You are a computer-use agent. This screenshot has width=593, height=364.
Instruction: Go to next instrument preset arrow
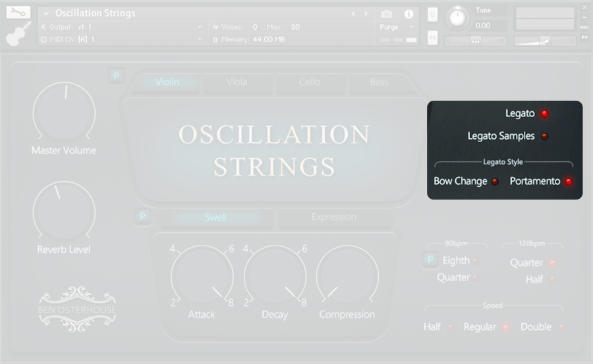pyautogui.click(x=366, y=14)
